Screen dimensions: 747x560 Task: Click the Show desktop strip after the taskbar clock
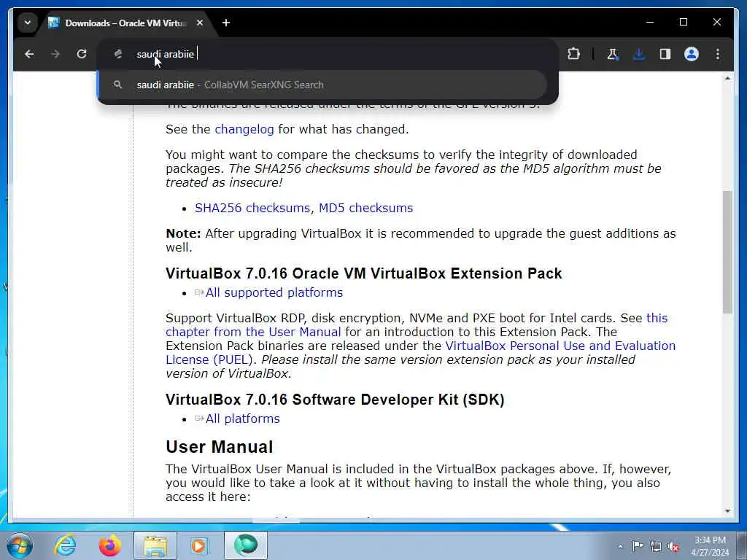pos(742,545)
